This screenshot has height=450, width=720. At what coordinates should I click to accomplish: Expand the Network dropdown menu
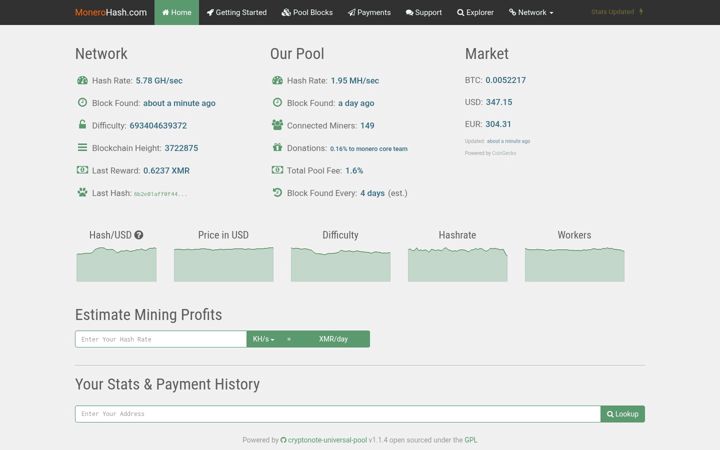pyautogui.click(x=531, y=12)
